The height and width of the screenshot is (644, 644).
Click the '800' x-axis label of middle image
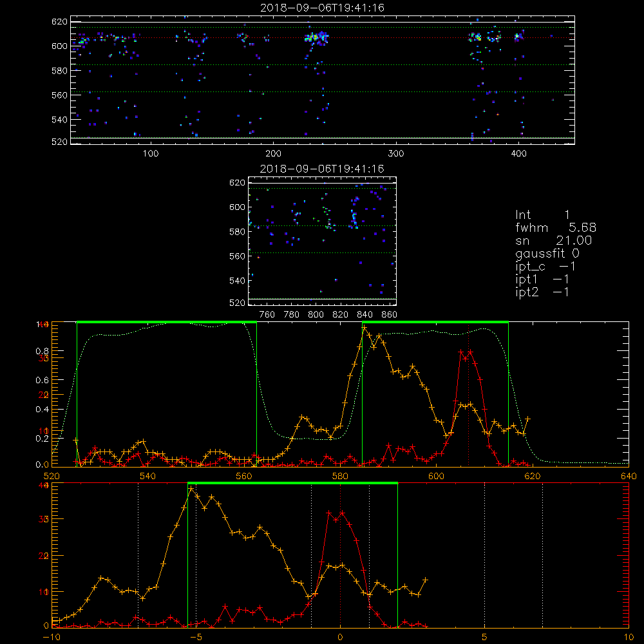316,315
